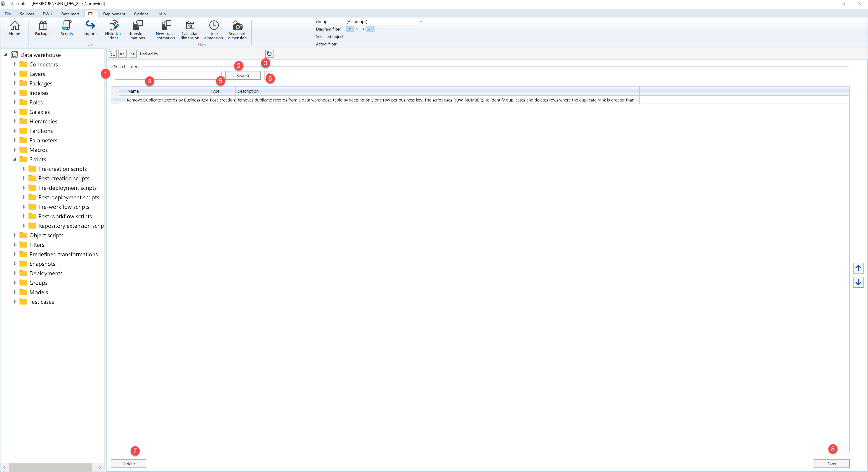The width and height of the screenshot is (868, 472).
Task: Click the Data warehouse root cube icon
Action: [x=14, y=54]
